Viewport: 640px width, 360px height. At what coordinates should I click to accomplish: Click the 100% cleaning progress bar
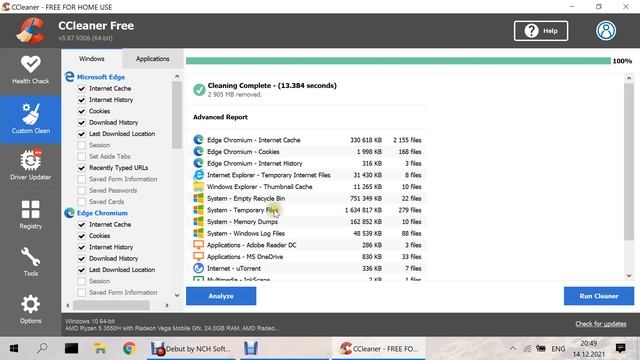[x=398, y=61]
